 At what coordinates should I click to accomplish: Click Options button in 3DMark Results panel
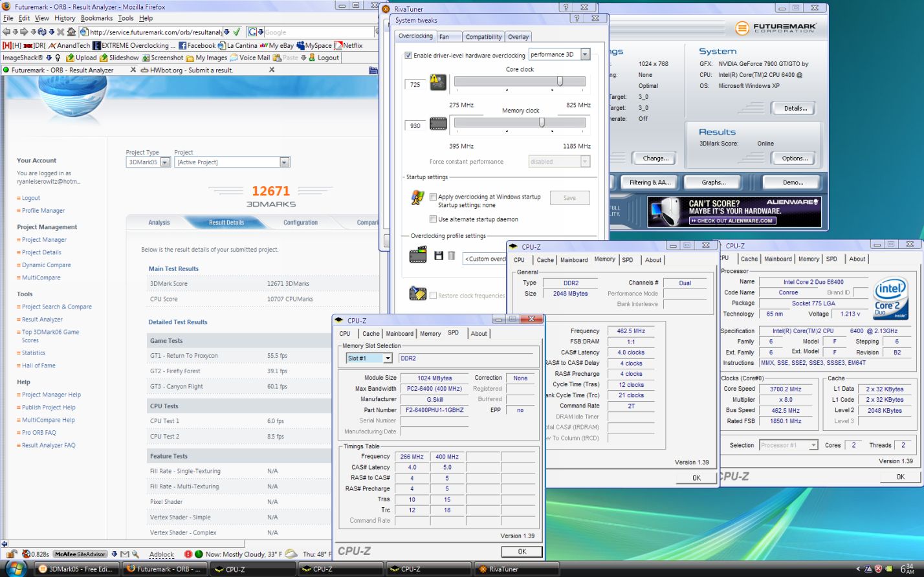[795, 158]
